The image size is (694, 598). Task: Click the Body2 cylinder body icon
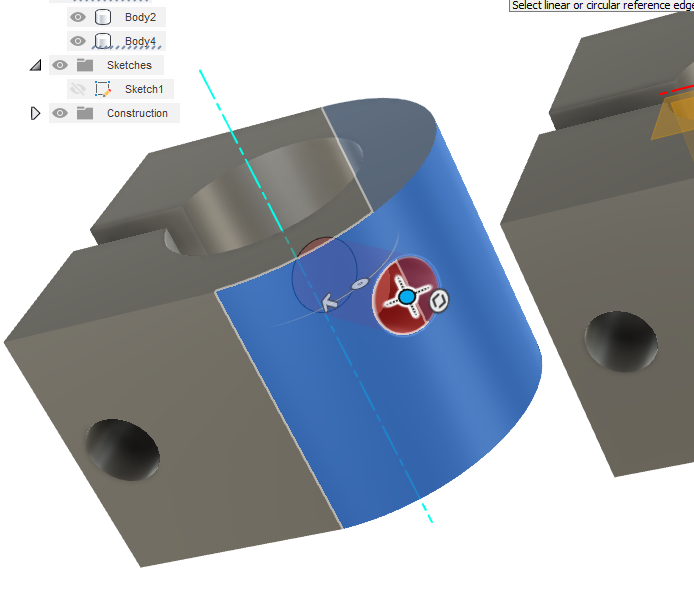coord(103,17)
